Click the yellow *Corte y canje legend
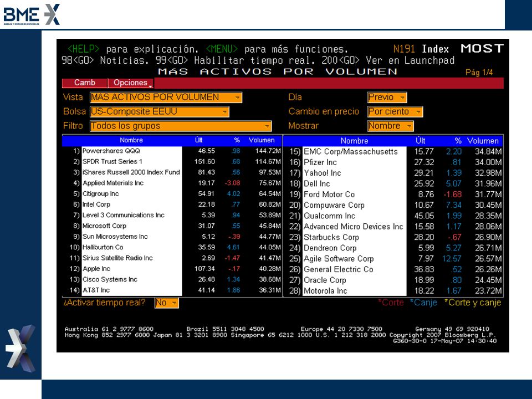 point(473,303)
